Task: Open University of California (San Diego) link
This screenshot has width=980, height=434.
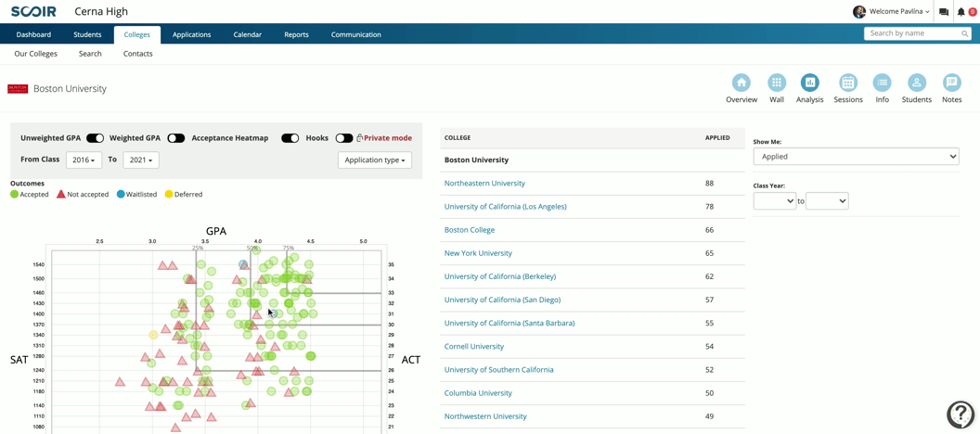Action: coord(502,300)
